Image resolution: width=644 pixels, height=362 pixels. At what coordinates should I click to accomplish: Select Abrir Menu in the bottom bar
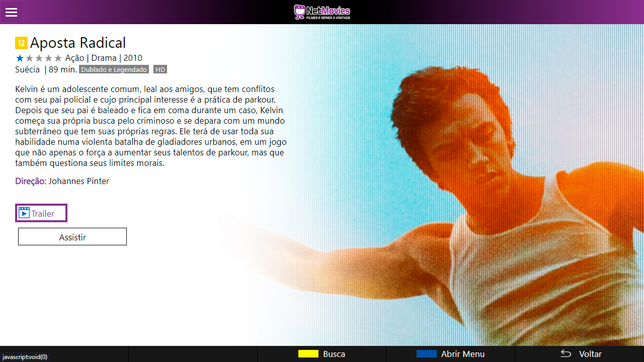463,354
